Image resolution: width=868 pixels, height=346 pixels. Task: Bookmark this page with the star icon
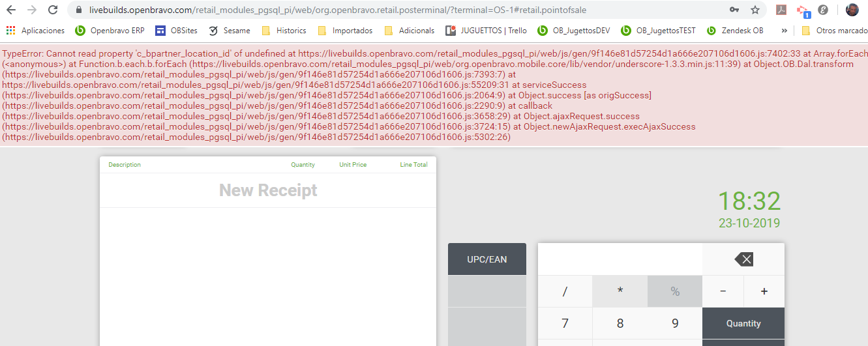click(x=755, y=10)
